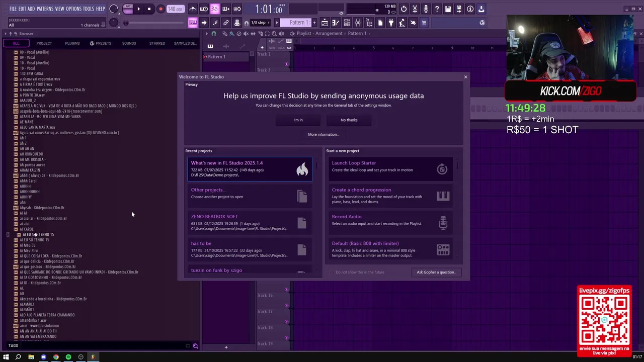Open the OPTIONS menu
Viewport: 644px width, 362px height.
click(x=73, y=9)
